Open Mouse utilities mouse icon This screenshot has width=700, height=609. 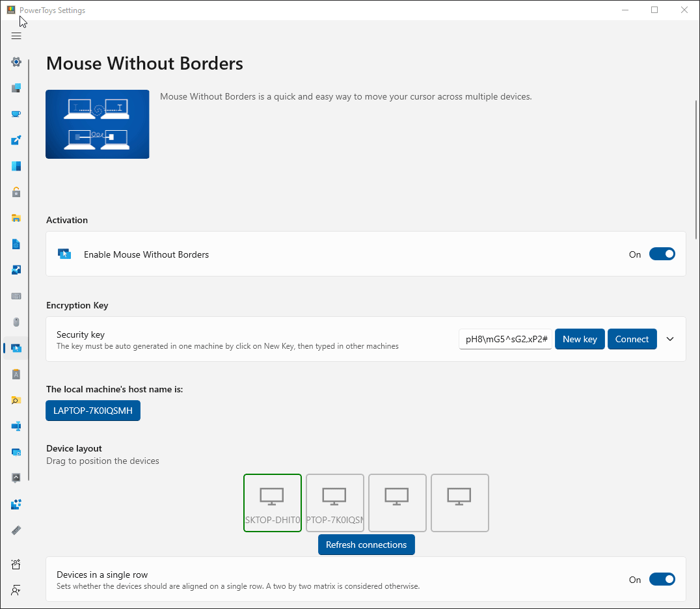pyautogui.click(x=16, y=321)
